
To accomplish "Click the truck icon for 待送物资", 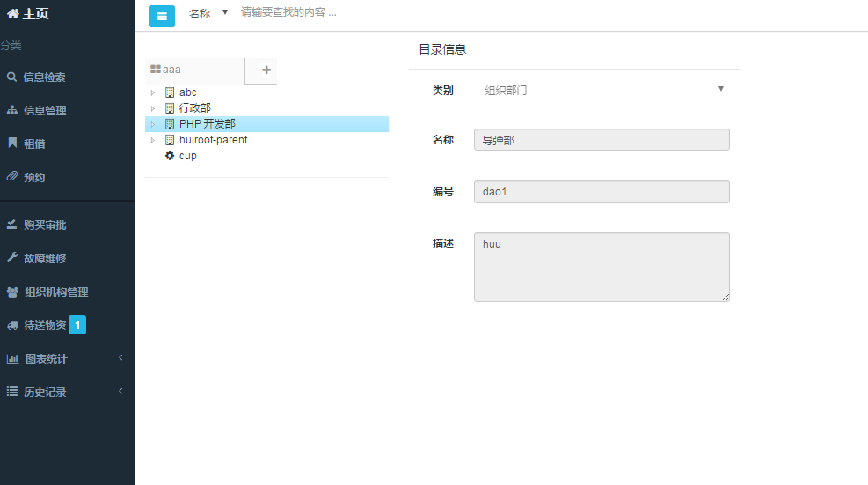I will click(12, 326).
